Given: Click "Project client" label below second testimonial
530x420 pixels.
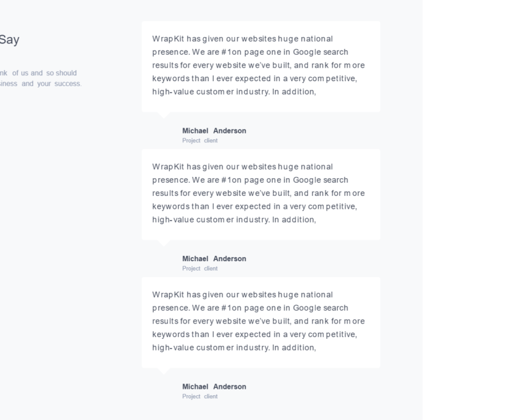Looking at the screenshot, I should 200,269.
